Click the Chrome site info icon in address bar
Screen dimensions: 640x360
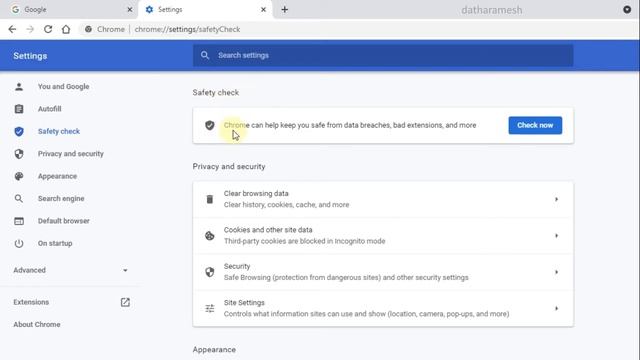point(88,29)
